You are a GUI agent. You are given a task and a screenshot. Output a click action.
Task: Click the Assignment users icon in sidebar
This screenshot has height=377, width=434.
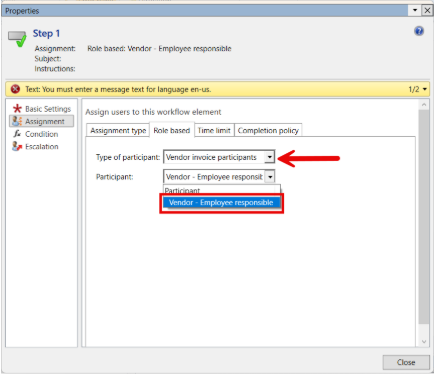[17, 121]
